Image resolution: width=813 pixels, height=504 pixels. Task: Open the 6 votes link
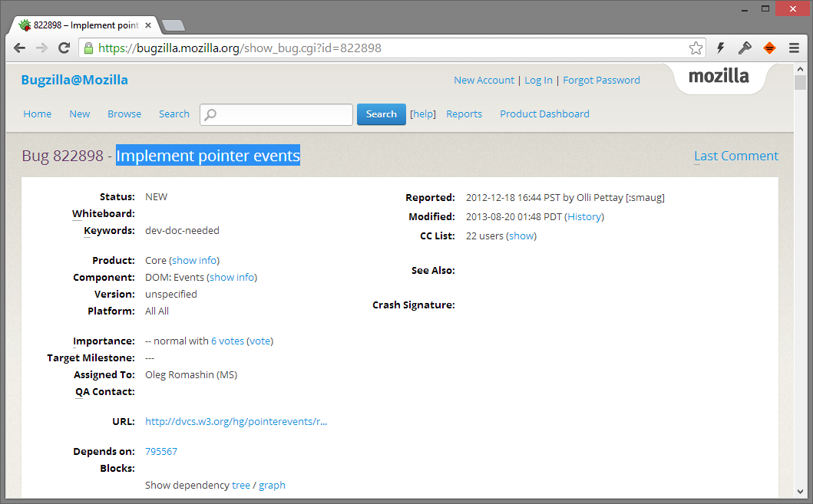(x=227, y=341)
